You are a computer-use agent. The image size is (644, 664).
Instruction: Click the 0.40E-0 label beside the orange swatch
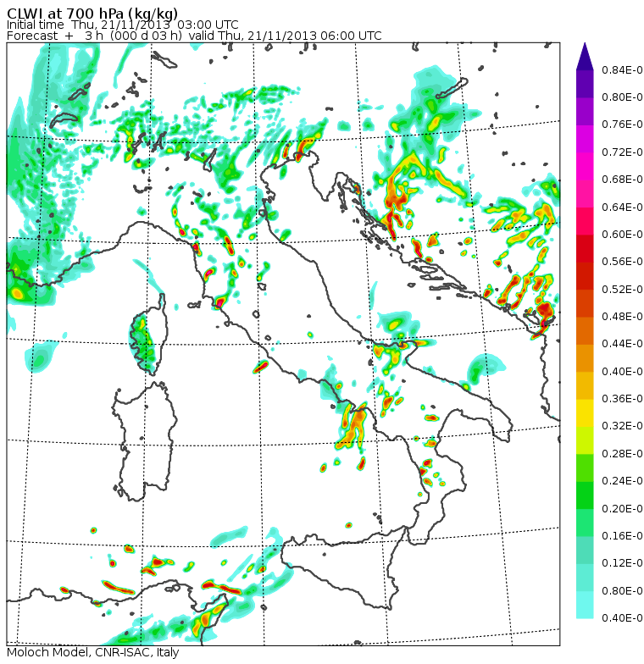[x=622, y=371]
